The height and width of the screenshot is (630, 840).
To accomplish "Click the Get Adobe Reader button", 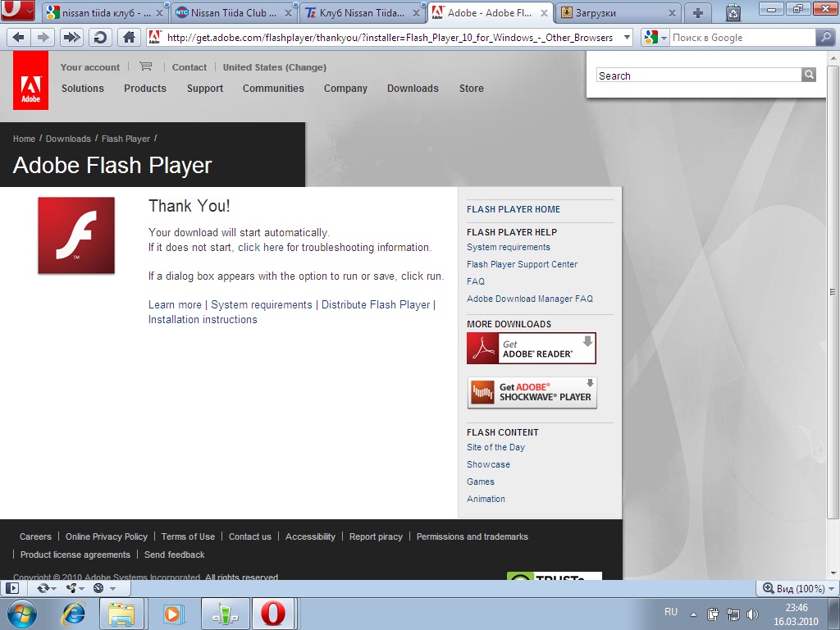I will click(532, 348).
